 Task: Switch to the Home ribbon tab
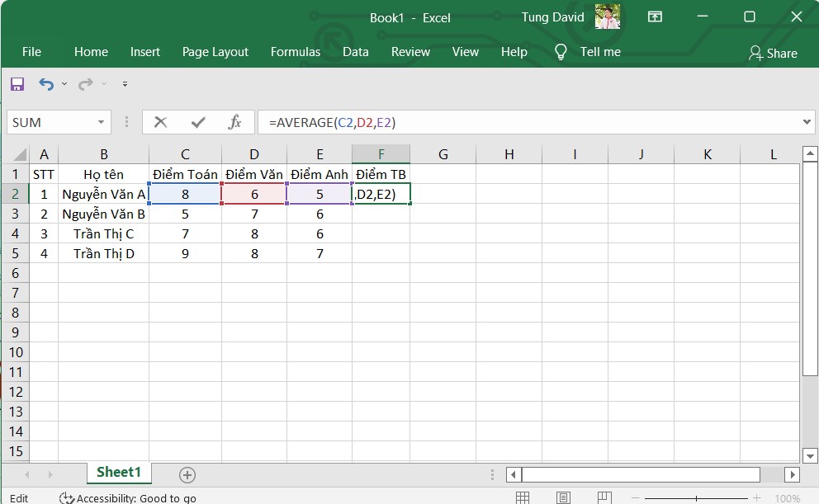(91, 52)
